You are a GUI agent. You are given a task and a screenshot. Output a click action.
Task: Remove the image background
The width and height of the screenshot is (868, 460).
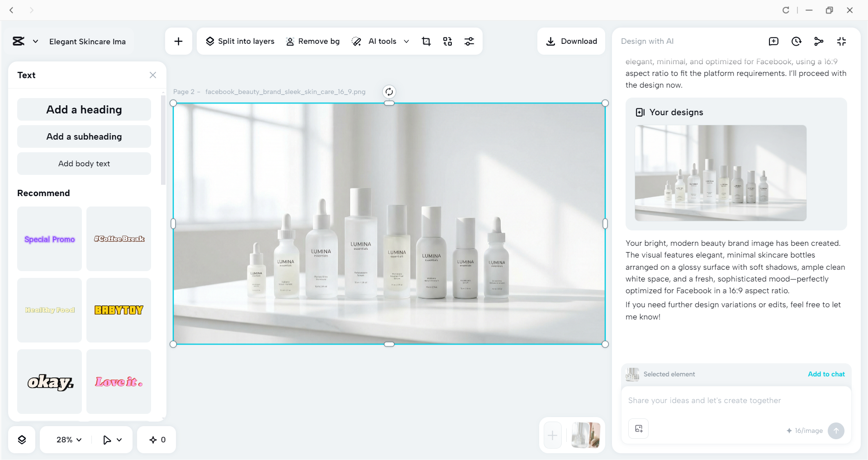pyautogui.click(x=313, y=42)
